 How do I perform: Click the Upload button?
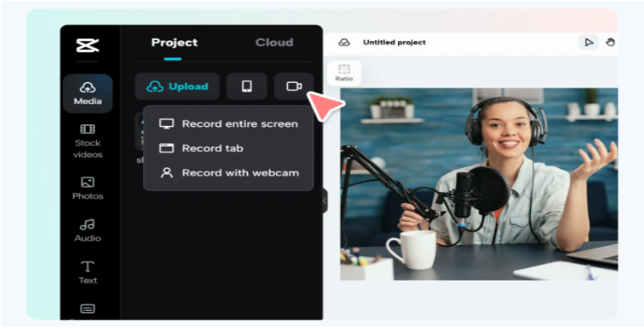point(177,87)
